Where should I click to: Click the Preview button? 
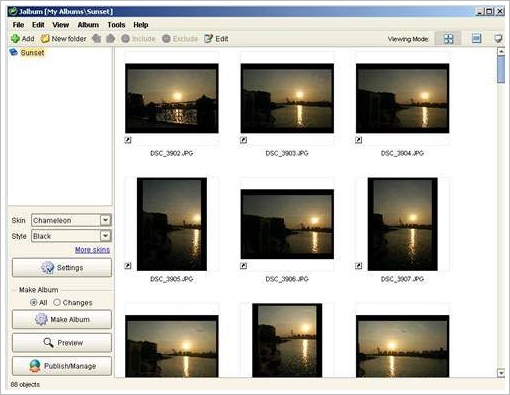62,343
